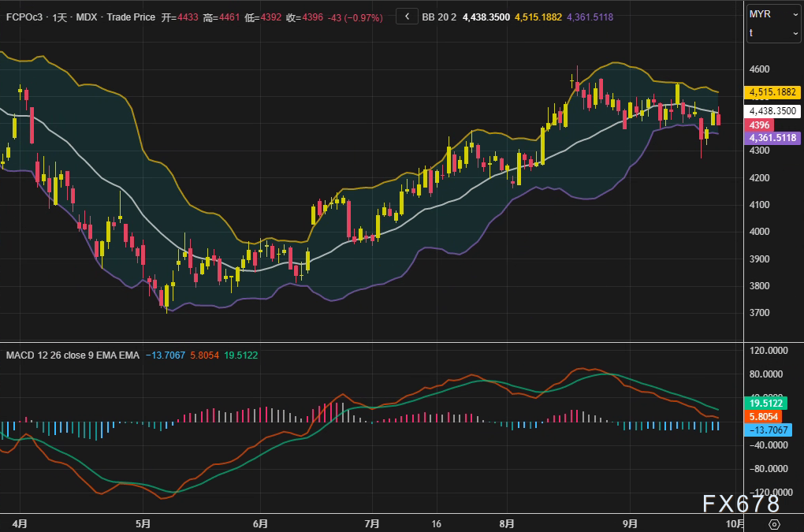
Task: Click the red 4396 last price tag
Action: coord(760,125)
